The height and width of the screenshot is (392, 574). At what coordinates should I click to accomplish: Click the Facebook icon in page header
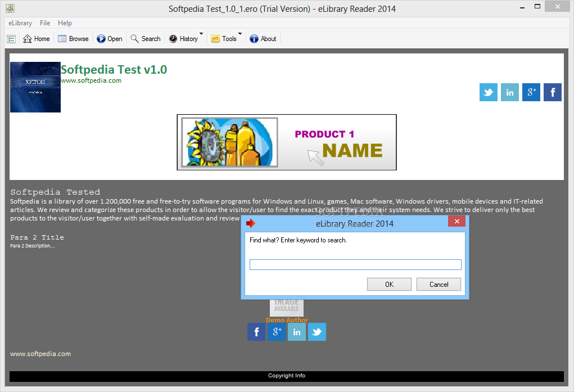(553, 92)
